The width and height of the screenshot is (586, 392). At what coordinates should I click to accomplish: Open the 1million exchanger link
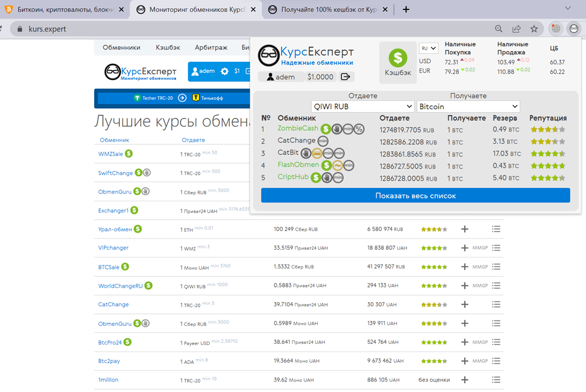(x=108, y=379)
